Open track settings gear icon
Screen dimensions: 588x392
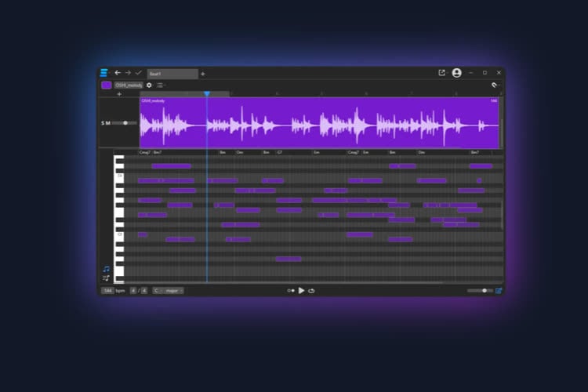coord(149,85)
